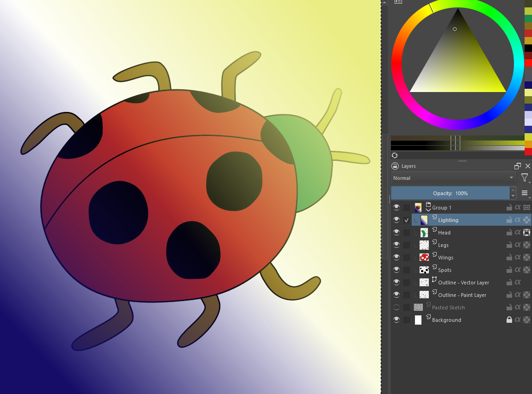Uncheck the Lighting layer checkbox

click(x=407, y=220)
